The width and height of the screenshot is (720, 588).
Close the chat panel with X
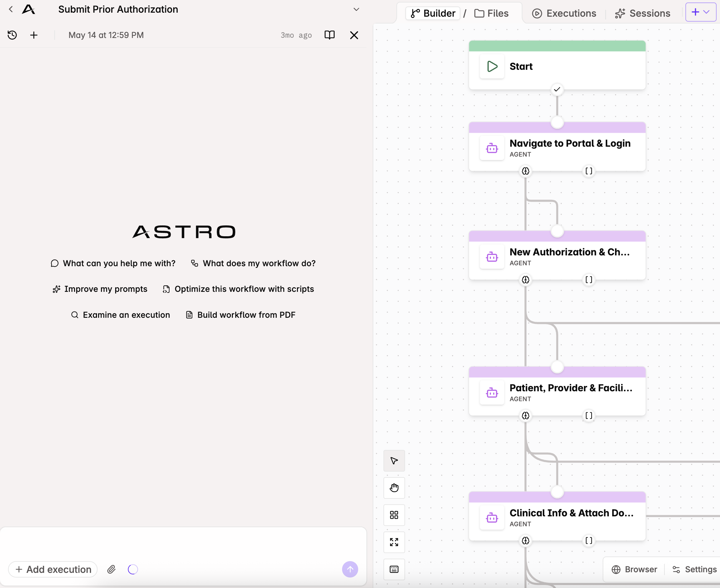tap(354, 35)
